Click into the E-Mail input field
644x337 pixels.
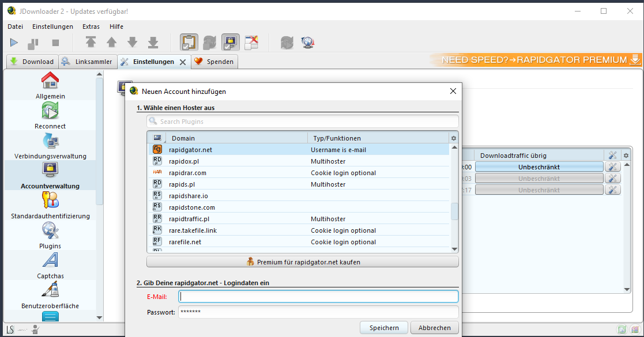(x=318, y=296)
